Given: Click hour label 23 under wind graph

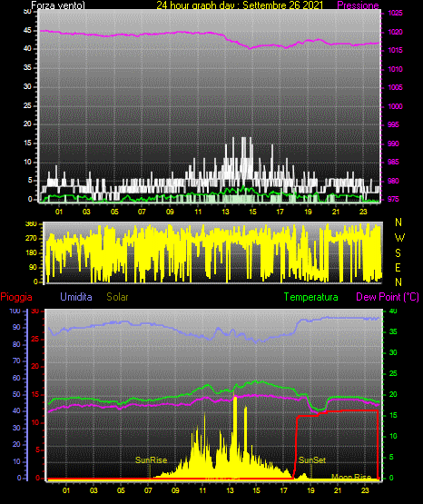Looking at the screenshot, I should (363, 212).
